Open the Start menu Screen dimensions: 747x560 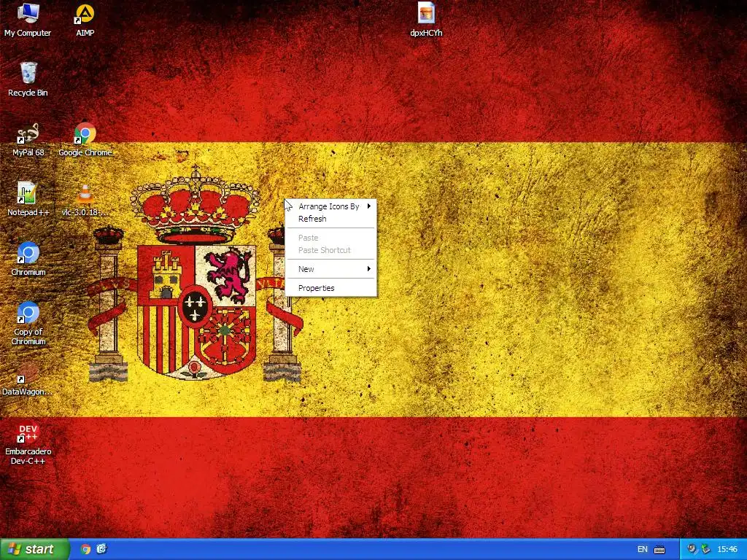(34, 549)
